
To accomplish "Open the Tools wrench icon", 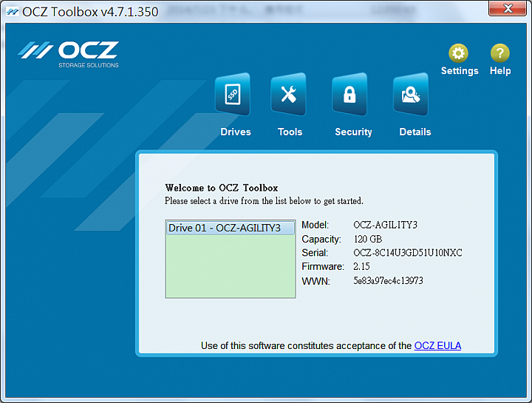I will [x=288, y=95].
